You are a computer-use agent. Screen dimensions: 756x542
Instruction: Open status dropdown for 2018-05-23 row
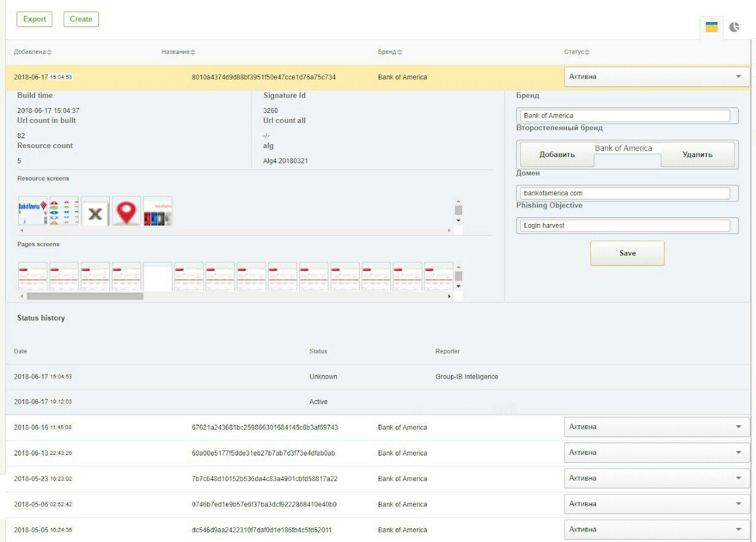pos(657,478)
